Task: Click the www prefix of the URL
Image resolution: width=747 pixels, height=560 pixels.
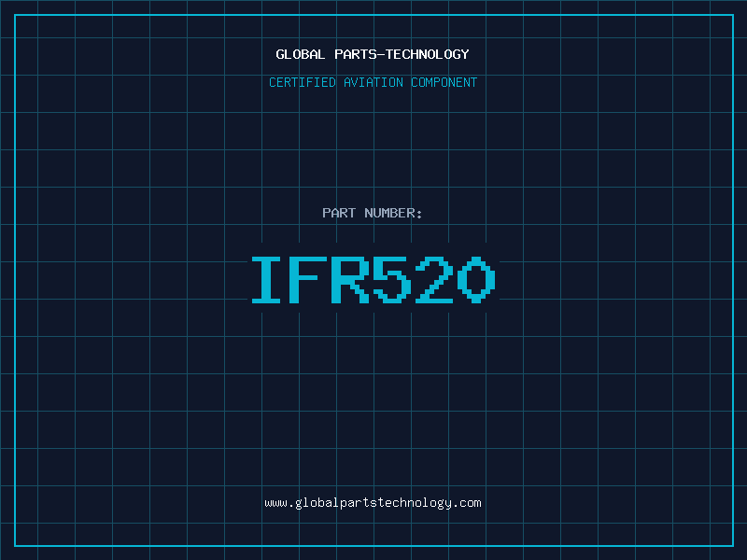Action: pos(275,503)
